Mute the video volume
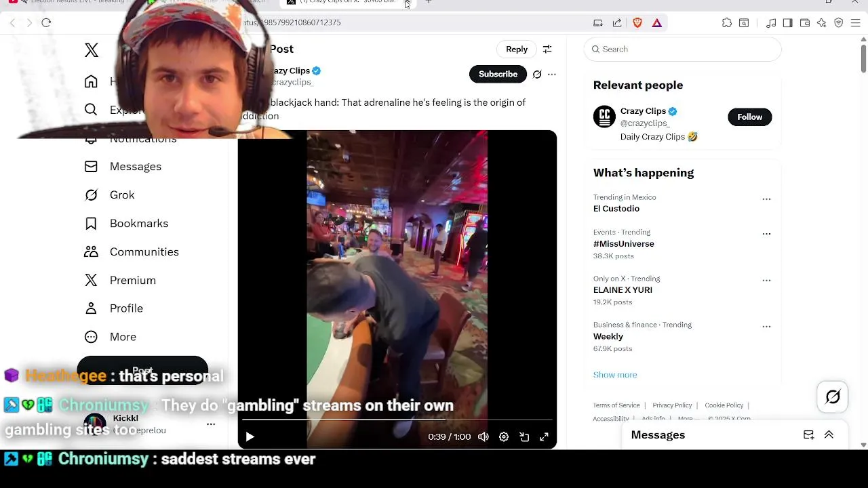 (x=484, y=437)
